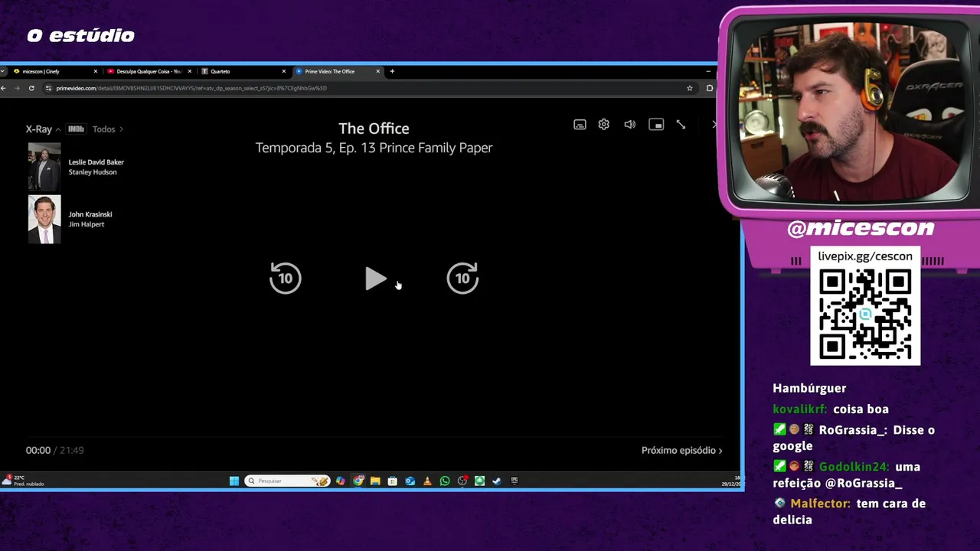Screen dimensions: 980x551
Task: Go forward in browser
Action: pos(18,88)
